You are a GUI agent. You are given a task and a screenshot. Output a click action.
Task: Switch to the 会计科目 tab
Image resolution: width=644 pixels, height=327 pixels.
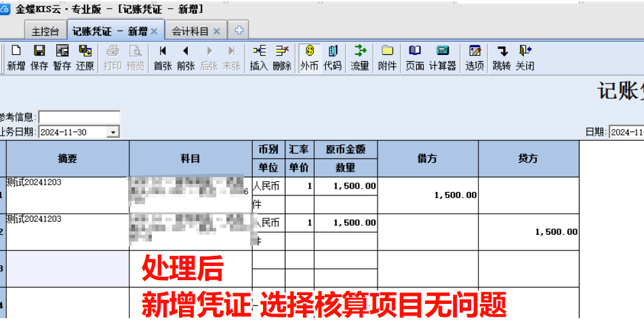(x=196, y=31)
